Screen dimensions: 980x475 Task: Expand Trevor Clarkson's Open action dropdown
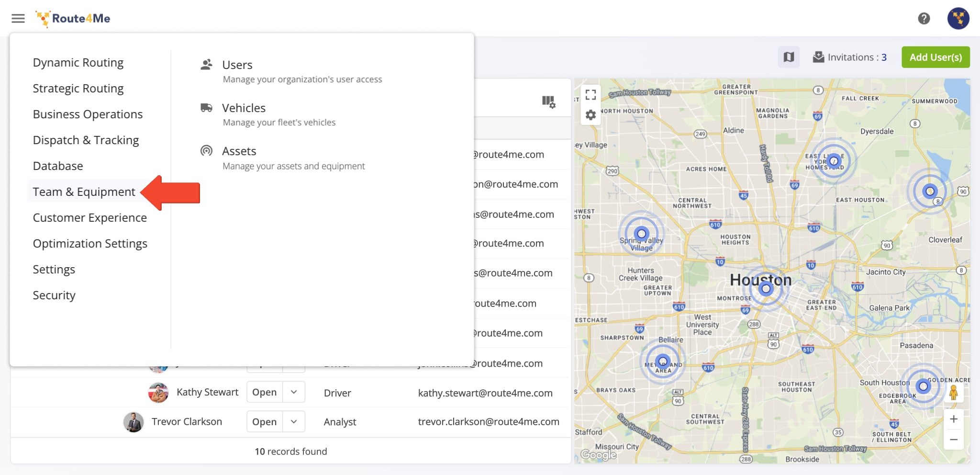pos(293,421)
